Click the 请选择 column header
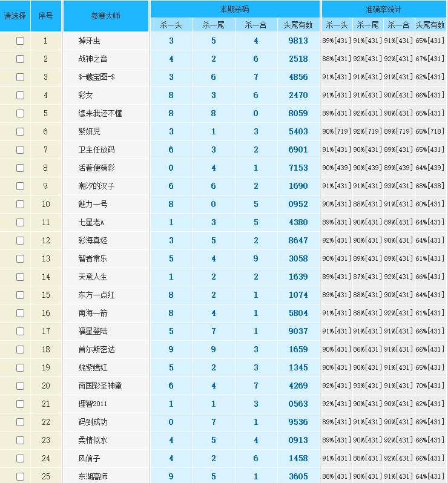448x483 pixels. pyautogui.click(x=15, y=16)
